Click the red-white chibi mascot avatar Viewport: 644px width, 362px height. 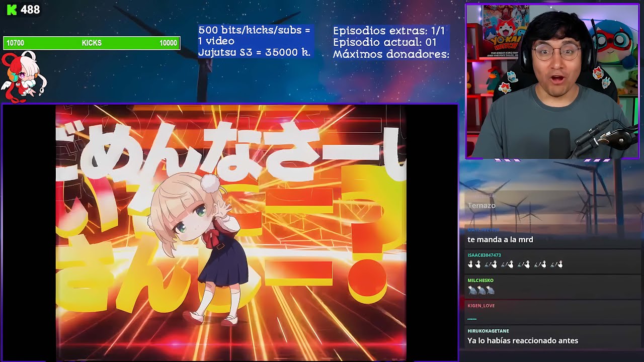click(x=23, y=76)
